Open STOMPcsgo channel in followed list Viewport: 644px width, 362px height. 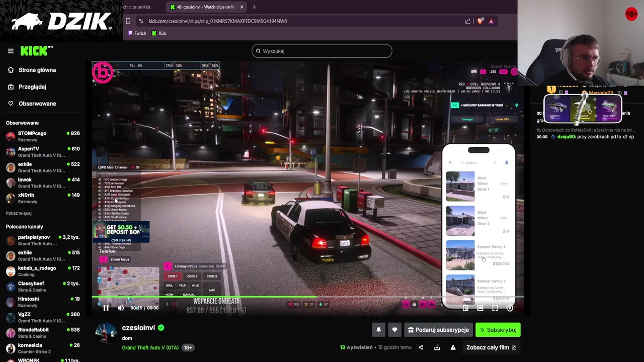coord(43,136)
